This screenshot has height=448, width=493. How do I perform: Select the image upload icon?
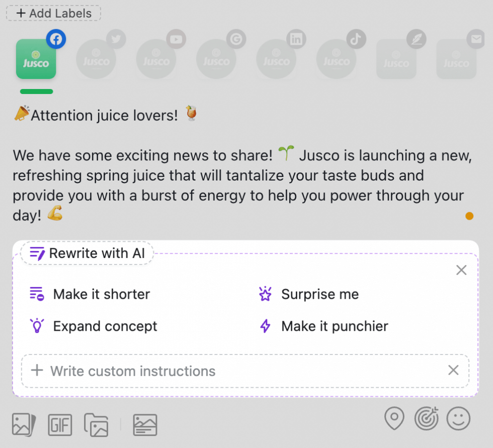tap(24, 425)
